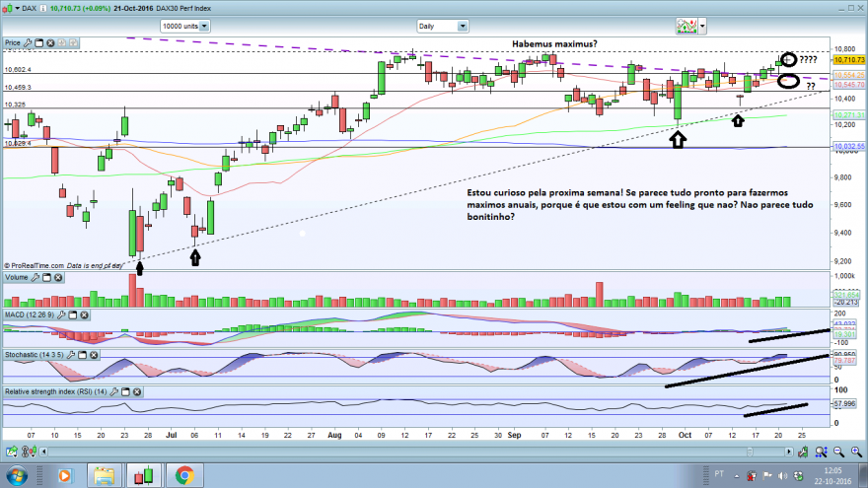This screenshot has width=868, height=488.
Task: Click the volume speaker tray icon
Action: 782,476
